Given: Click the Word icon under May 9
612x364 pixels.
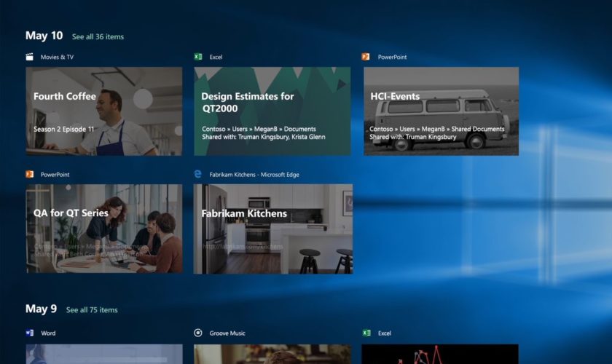Looking at the screenshot, I should [30, 333].
